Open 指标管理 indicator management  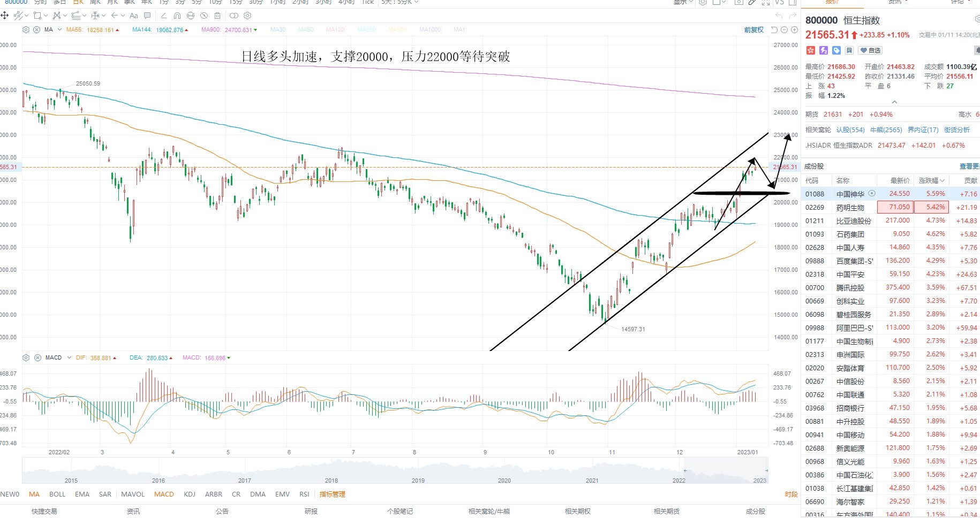tap(333, 494)
